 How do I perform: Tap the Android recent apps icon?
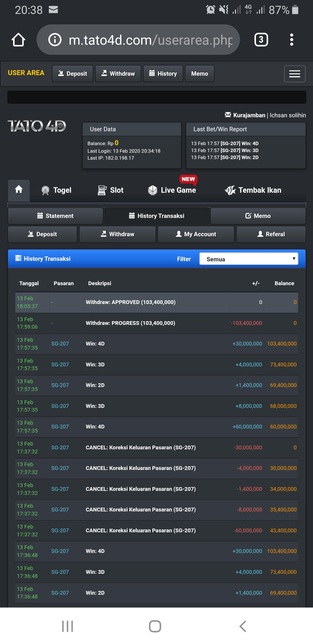(x=68, y=626)
